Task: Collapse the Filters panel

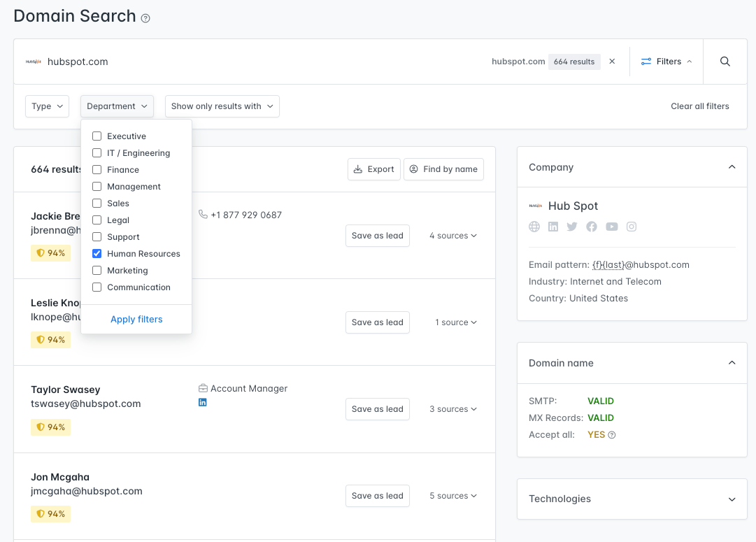Action: [x=666, y=62]
